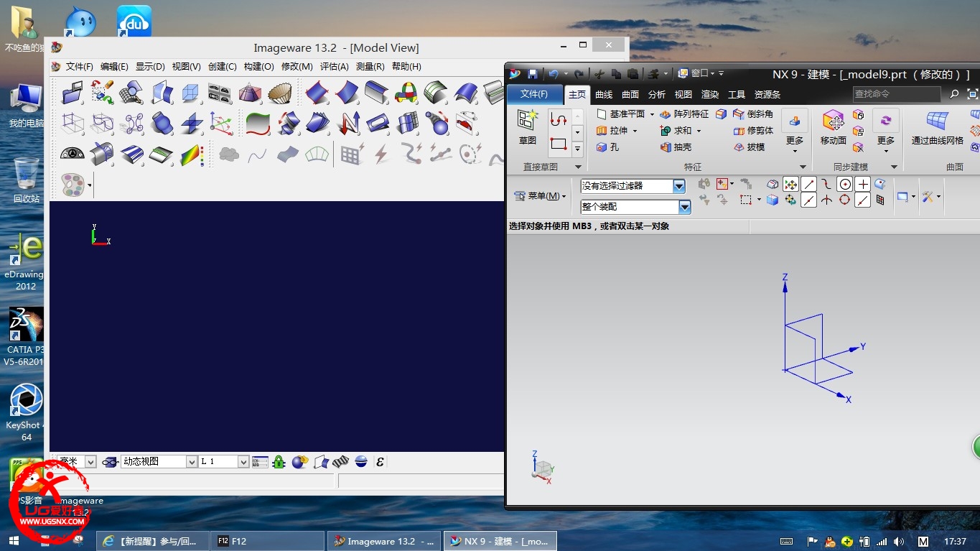Screen dimensions: 980x551
Task: Open the selection filter dropdown (没有选择过滤器)
Action: pos(679,186)
